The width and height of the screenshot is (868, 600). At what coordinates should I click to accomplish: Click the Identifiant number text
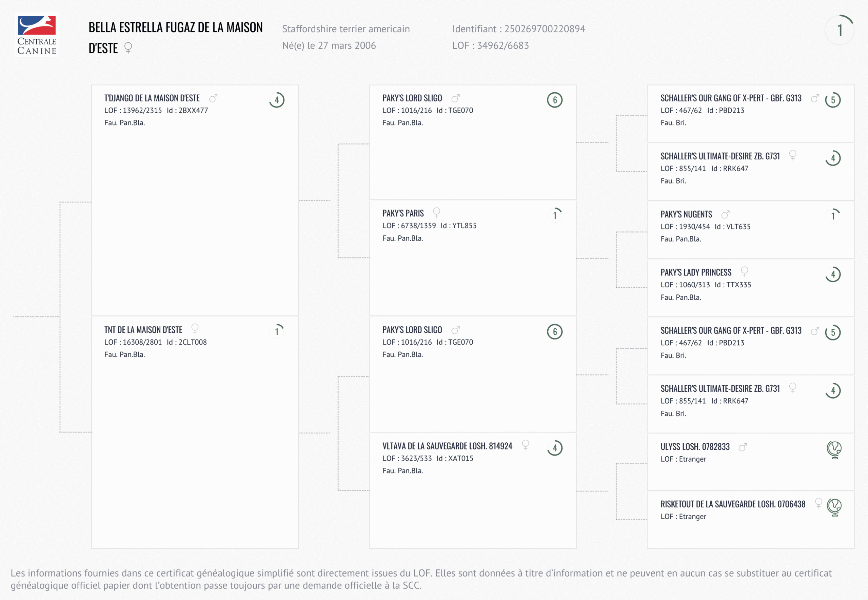pos(545,29)
